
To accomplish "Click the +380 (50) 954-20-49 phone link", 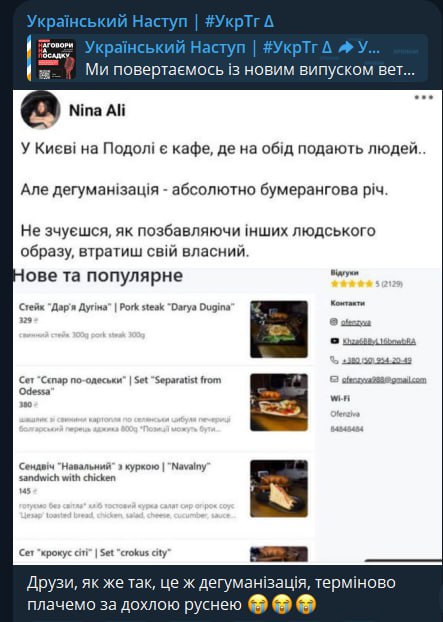I will (x=377, y=360).
